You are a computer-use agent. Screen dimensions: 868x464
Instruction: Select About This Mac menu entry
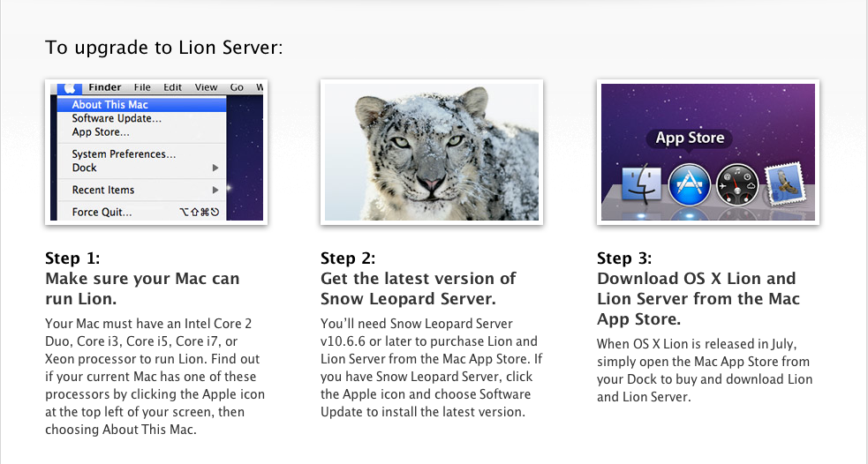[x=142, y=104]
